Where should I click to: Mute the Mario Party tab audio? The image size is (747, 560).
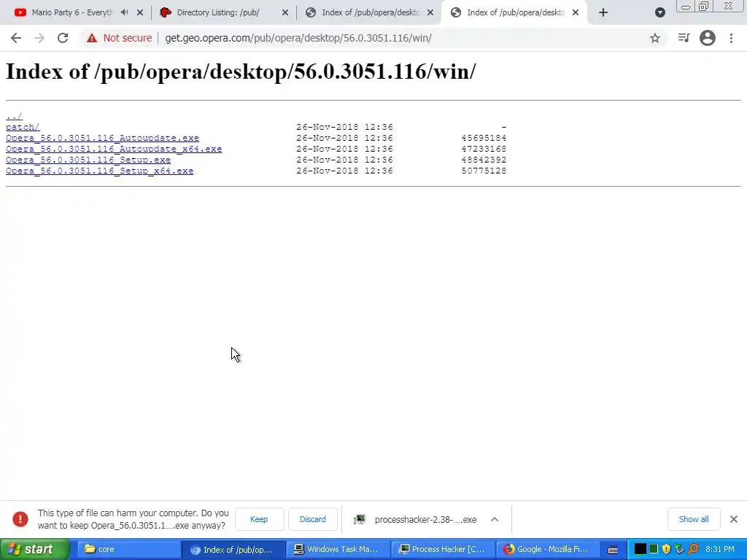pyautogui.click(x=124, y=12)
